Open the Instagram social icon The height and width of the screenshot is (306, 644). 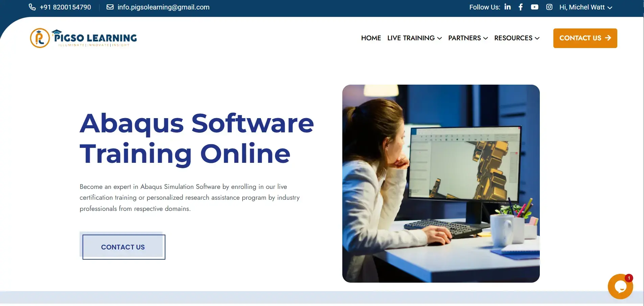[549, 7]
